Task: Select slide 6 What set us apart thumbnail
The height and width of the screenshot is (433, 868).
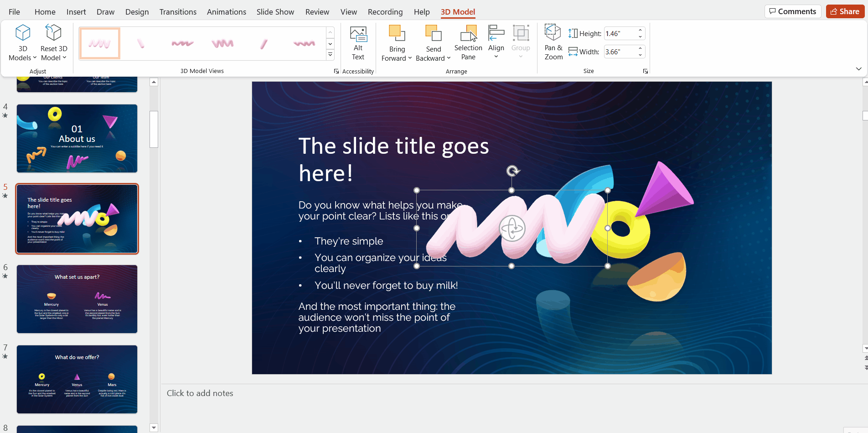Action: pyautogui.click(x=77, y=299)
